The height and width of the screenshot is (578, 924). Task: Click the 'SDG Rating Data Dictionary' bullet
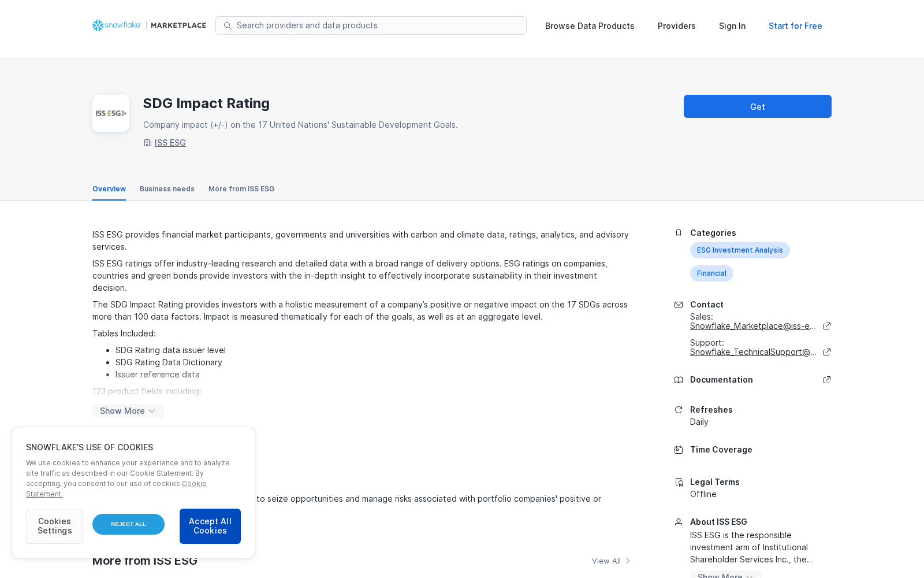[169, 362]
